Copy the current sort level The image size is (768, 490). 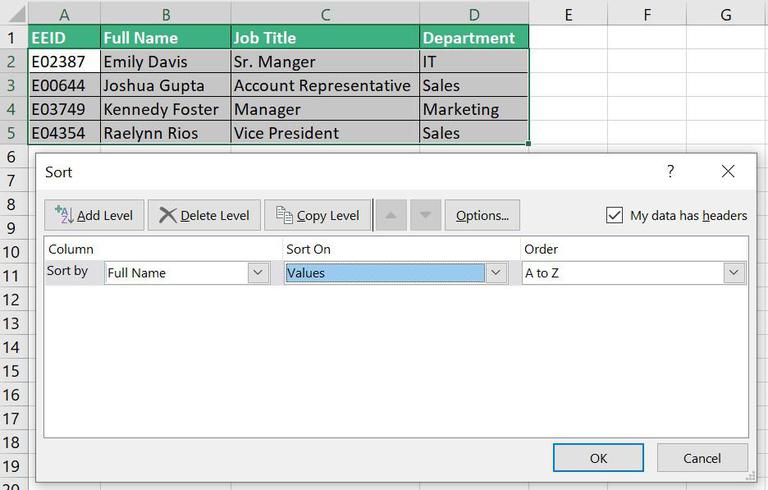317,215
